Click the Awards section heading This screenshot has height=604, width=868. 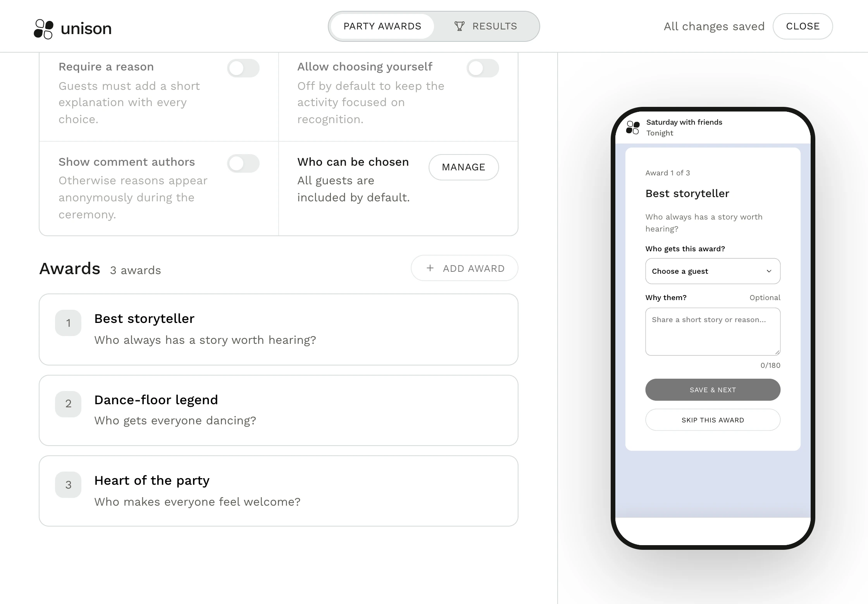(70, 268)
